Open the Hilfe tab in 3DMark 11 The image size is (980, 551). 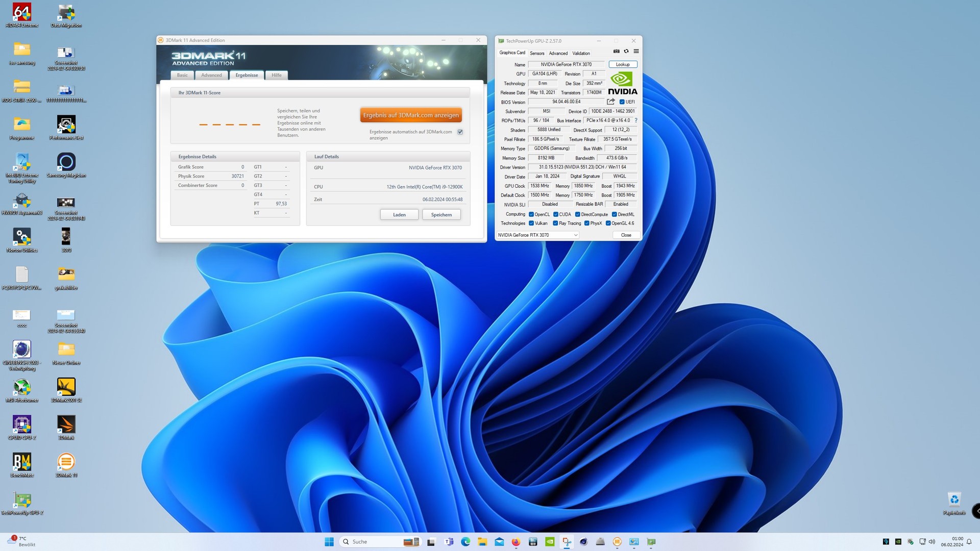click(x=277, y=75)
